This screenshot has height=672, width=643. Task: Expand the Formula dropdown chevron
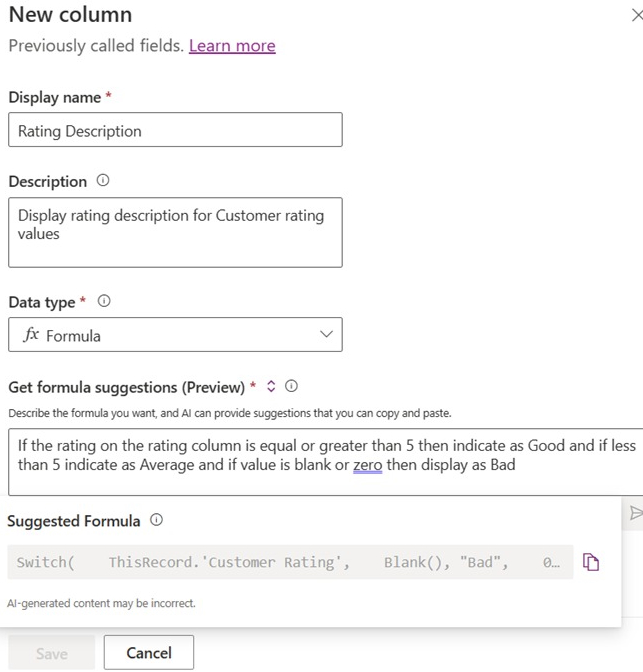coord(325,335)
